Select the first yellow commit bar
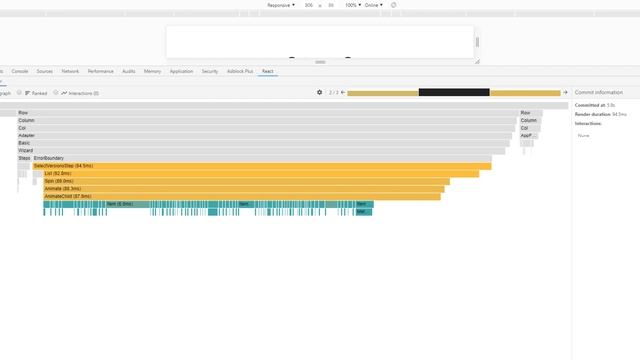This screenshot has height=360, width=640. point(383,93)
